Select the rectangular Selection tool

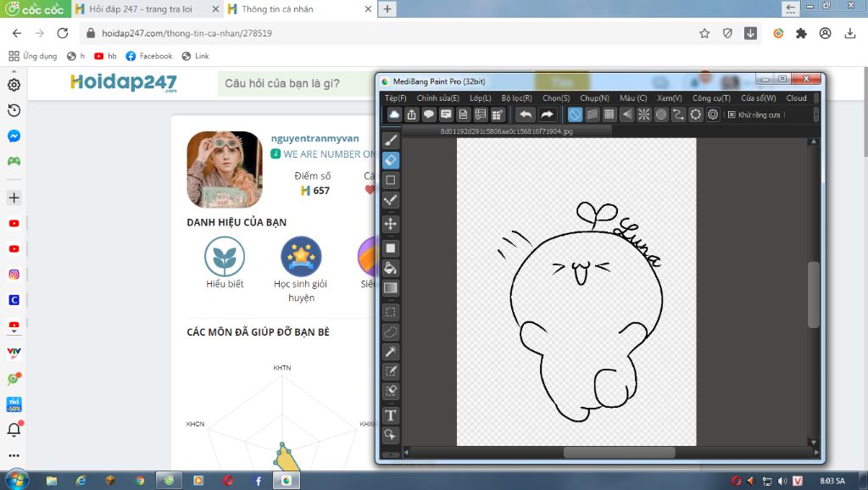click(391, 312)
